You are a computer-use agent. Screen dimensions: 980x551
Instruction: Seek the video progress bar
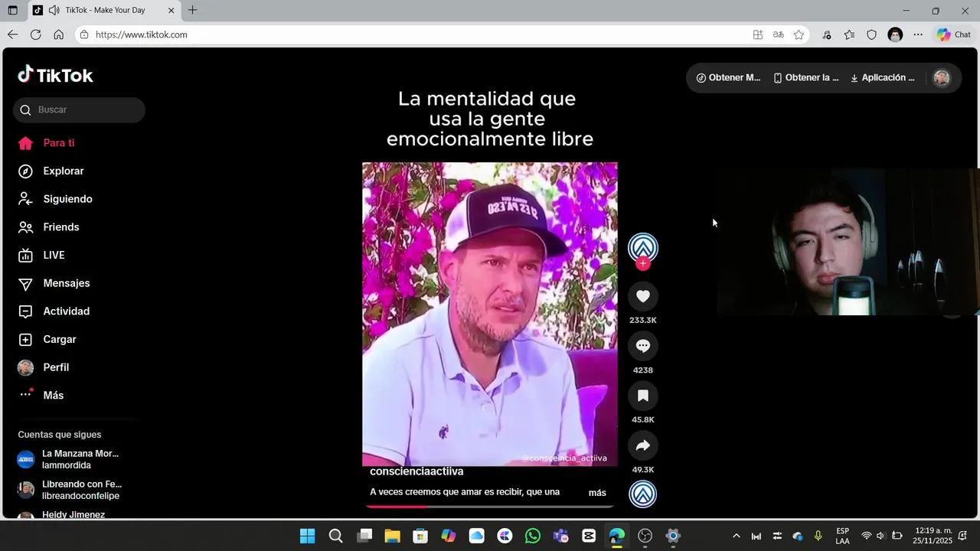[x=490, y=507]
